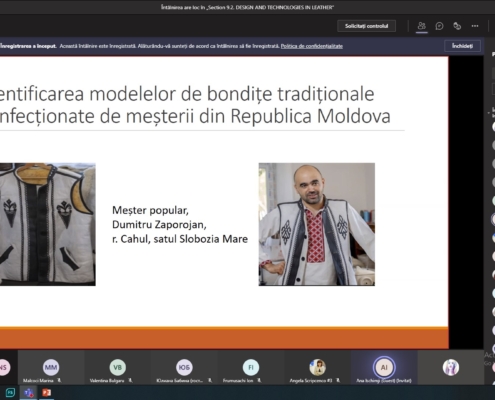
Task: Open PowerPoint from the taskbar
Action: pyautogui.click(x=47, y=393)
